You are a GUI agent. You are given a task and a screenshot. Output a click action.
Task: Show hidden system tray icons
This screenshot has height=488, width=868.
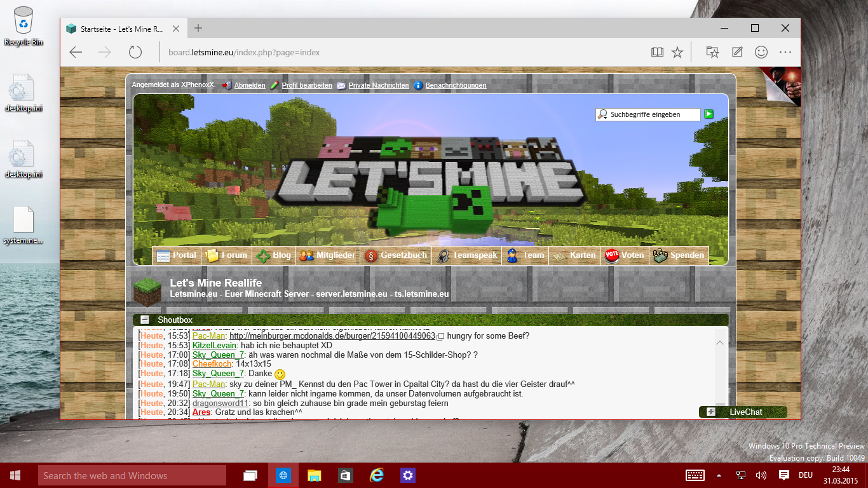(719, 475)
